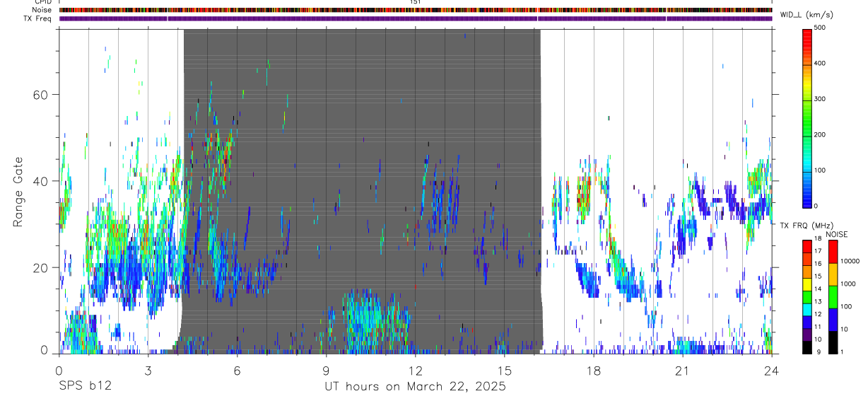The height and width of the screenshot is (401, 868).
Task: Click the WID⊥ (km/s) colorbar title
Action: [x=807, y=16]
